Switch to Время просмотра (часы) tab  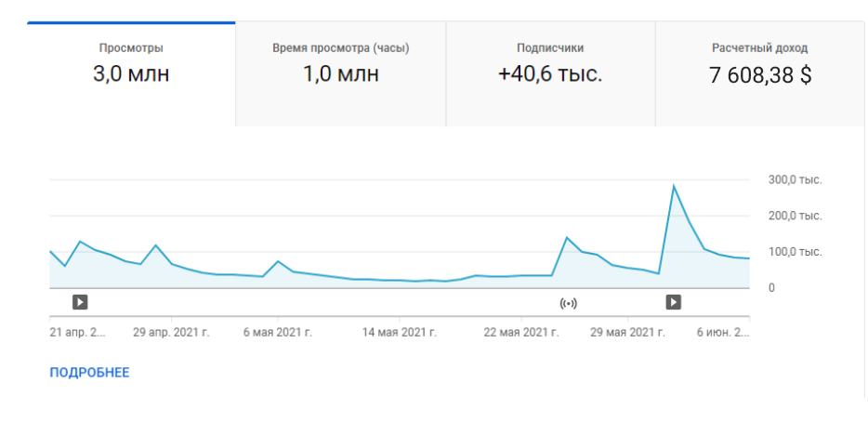(340, 74)
